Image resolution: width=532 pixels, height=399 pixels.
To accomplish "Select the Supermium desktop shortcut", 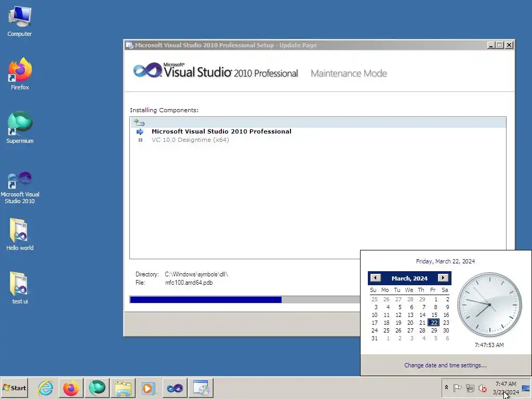I will point(20,128).
